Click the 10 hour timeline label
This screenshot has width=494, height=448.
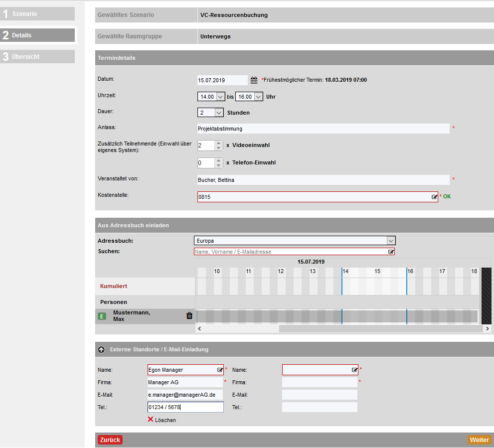217,271
